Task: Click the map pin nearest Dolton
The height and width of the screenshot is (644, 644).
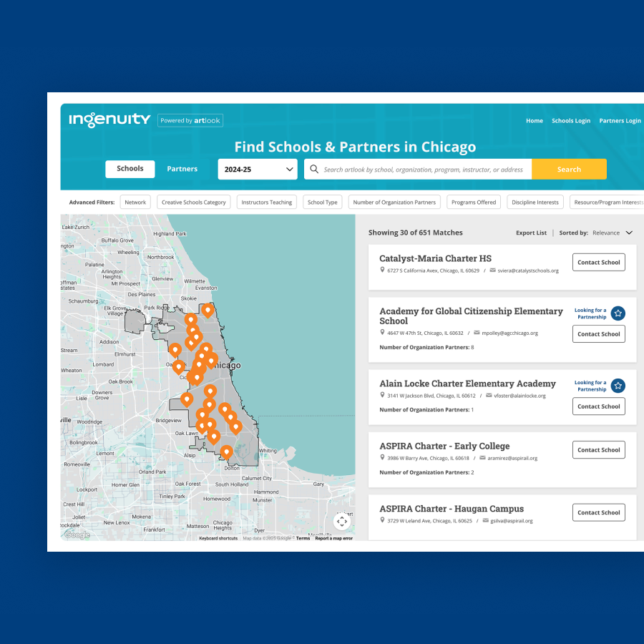Action: tap(226, 453)
